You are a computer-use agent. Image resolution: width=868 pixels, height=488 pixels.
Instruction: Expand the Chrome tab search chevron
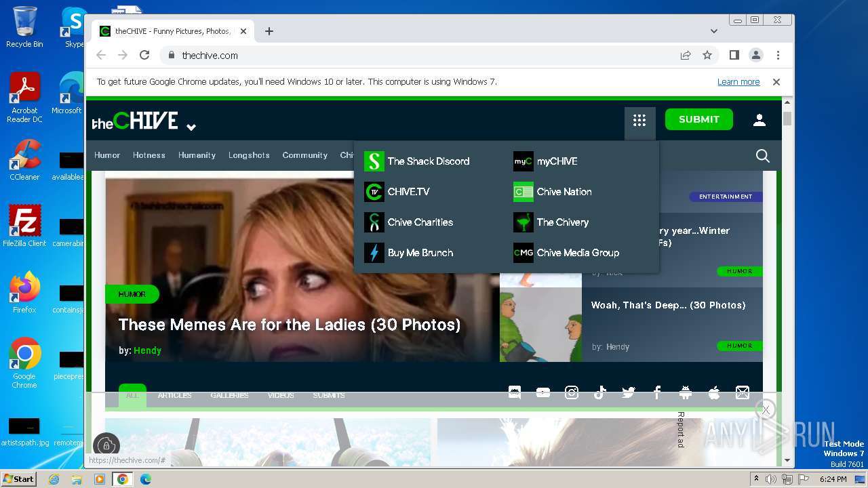click(714, 31)
